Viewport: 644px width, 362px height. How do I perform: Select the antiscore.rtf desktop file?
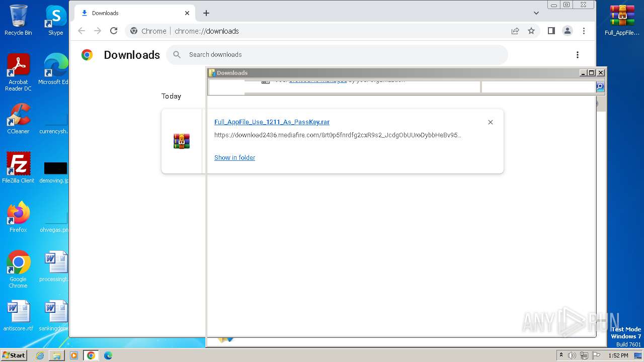pyautogui.click(x=18, y=316)
